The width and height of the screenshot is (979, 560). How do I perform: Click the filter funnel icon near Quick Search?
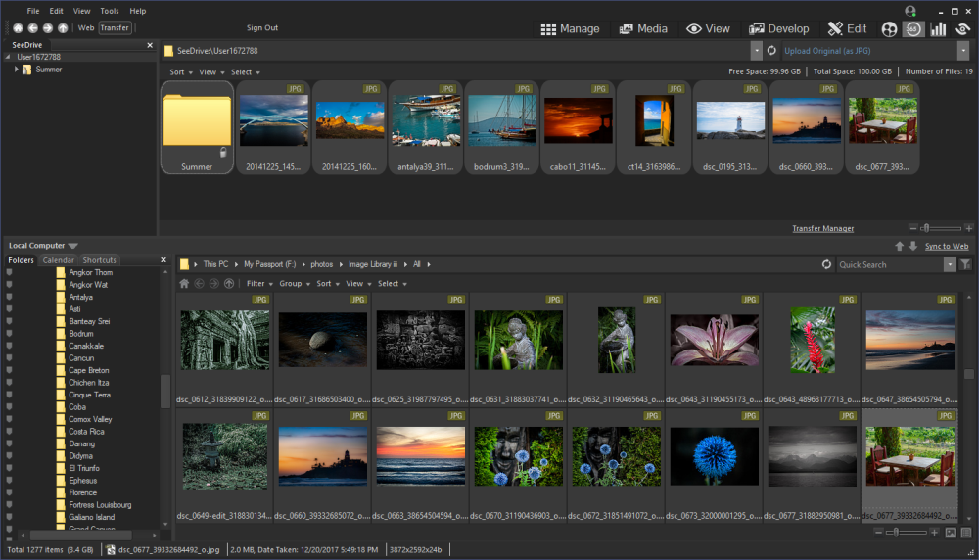click(x=966, y=264)
